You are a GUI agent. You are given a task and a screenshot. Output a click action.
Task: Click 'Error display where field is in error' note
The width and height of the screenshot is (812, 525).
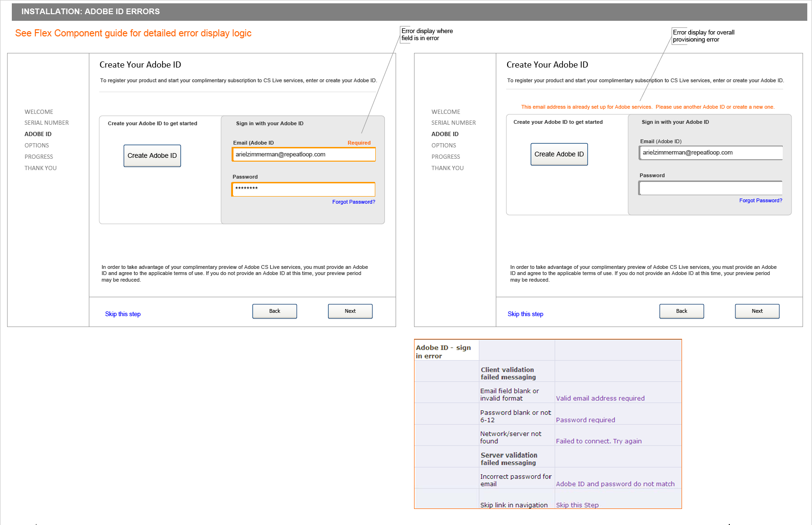[427, 34]
